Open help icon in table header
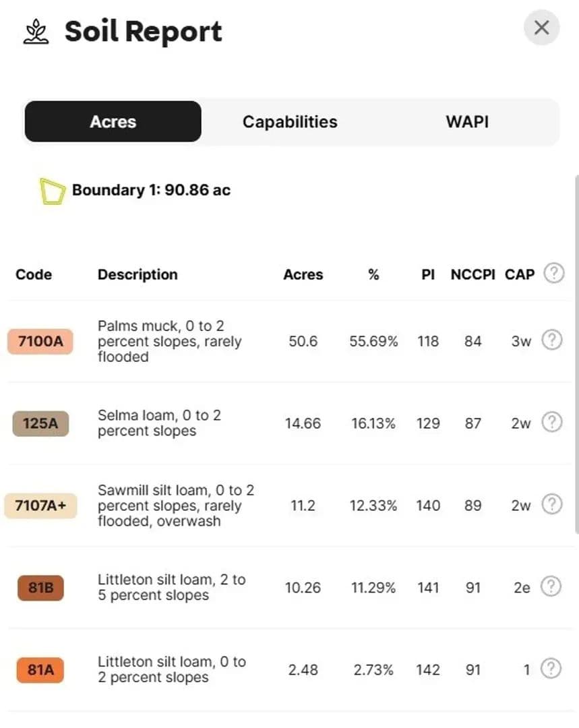This screenshot has width=579, height=728. [x=553, y=274]
